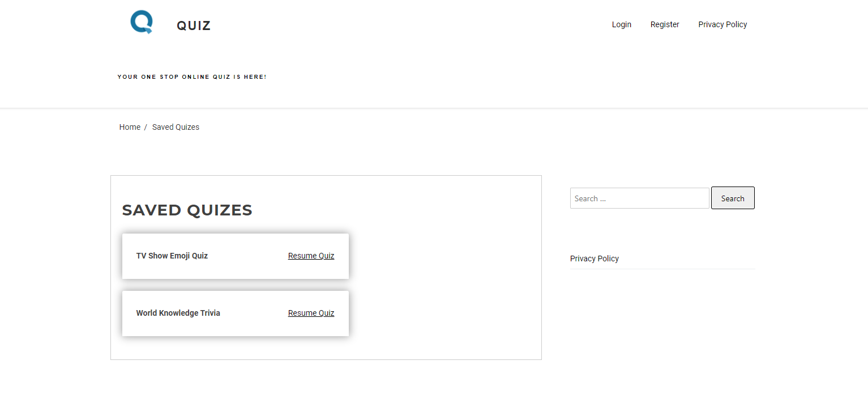
Task: Click the Saved Quizes breadcrumb text
Action: click(x=176, y=127)
